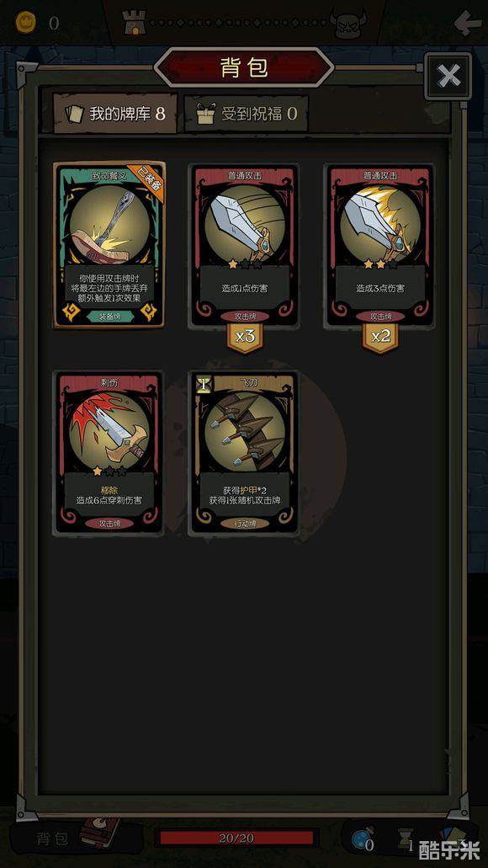Click the gold crown coin icon

point(25,23)
